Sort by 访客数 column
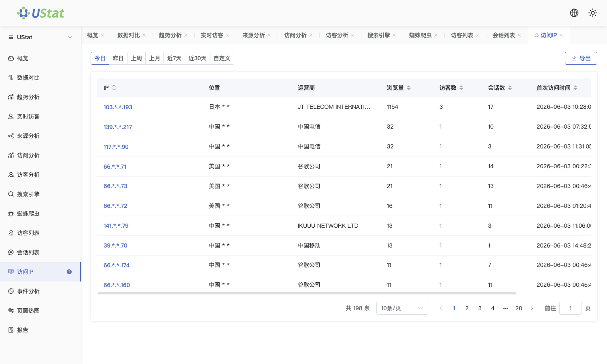Image resolution: width=607 pixels, height=364 pixels. 461,88
